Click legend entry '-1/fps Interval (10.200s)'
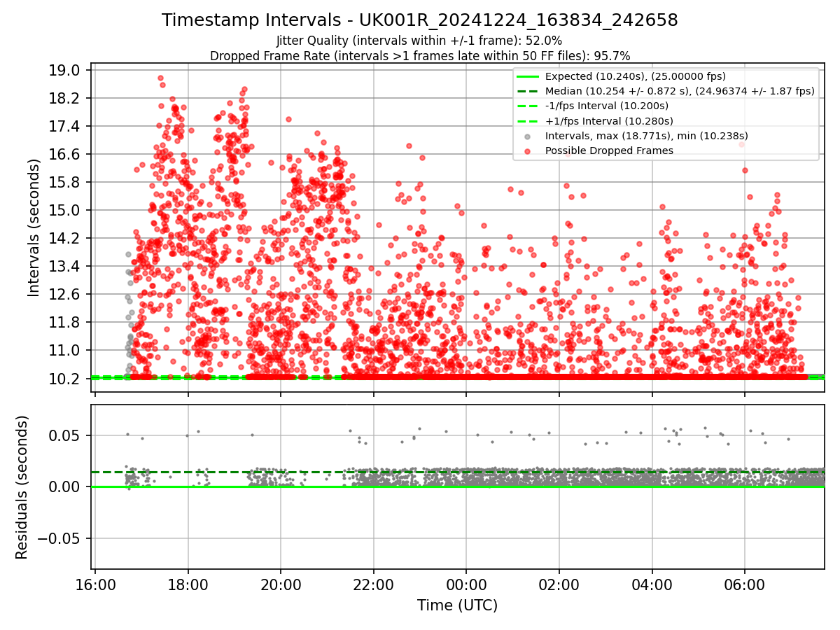This screenshot has width=840, height=630. coord(607,106)
